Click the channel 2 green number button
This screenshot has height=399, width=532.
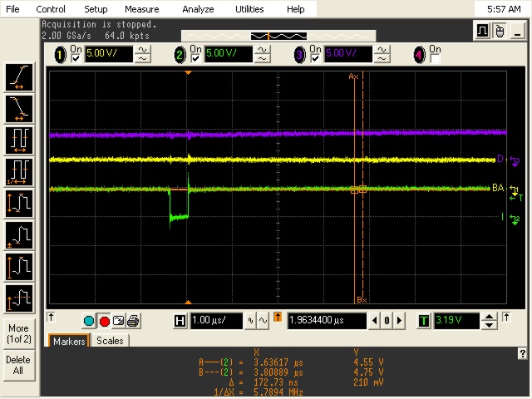coord(180,55)
